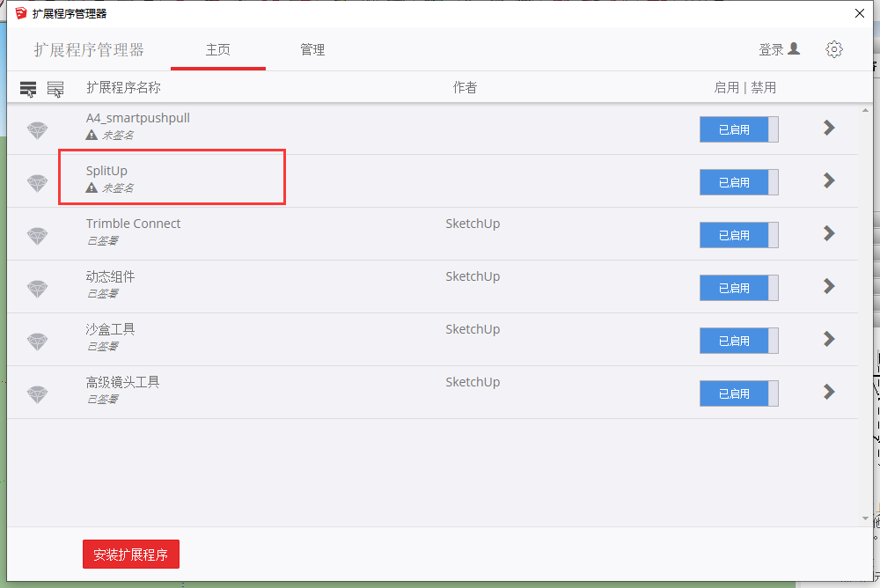Open settings via the gear icon
Viewport: 880px width, 588px height.
834,49
